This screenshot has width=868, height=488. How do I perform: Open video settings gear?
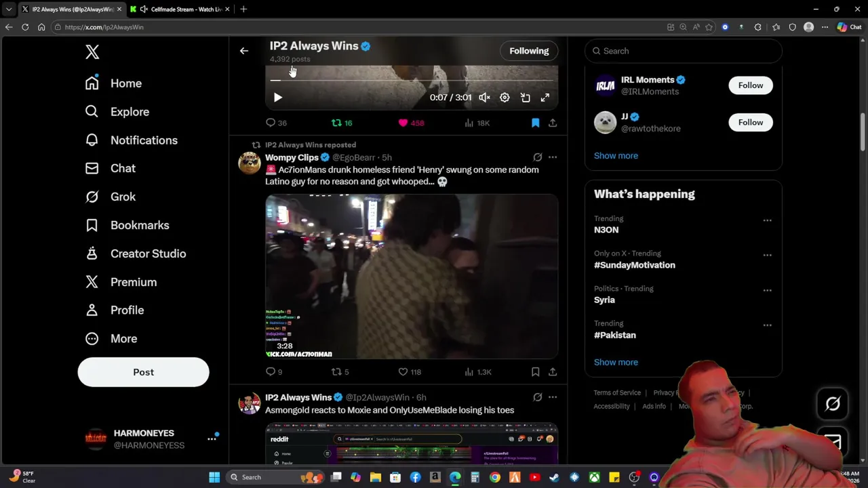pos(505,98)
